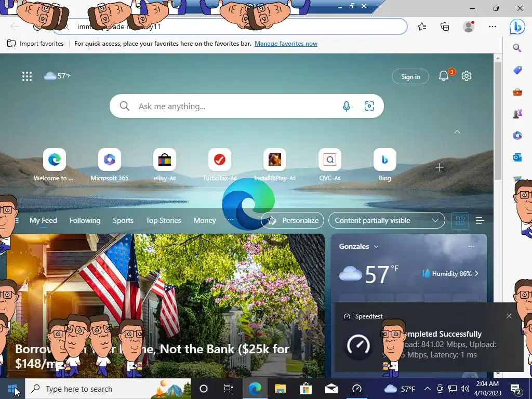The width and height of the screenshot is (532, 399).
Task: Open weather card more options ellipsis
Action: 471,246
